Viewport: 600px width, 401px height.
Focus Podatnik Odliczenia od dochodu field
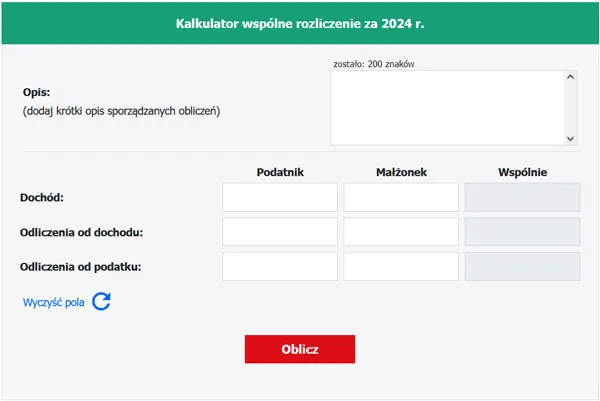coord(280,232)
